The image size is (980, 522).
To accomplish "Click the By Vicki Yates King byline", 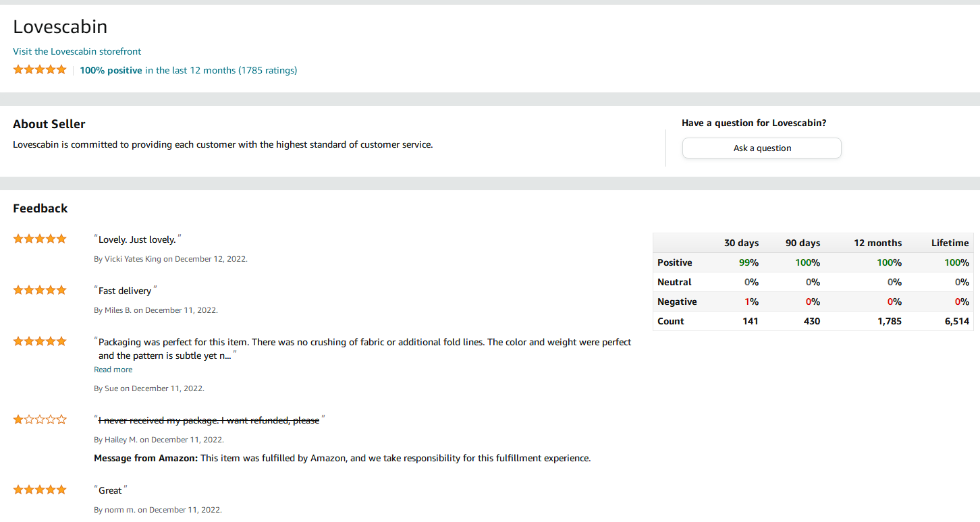I will tap(171, 259).
